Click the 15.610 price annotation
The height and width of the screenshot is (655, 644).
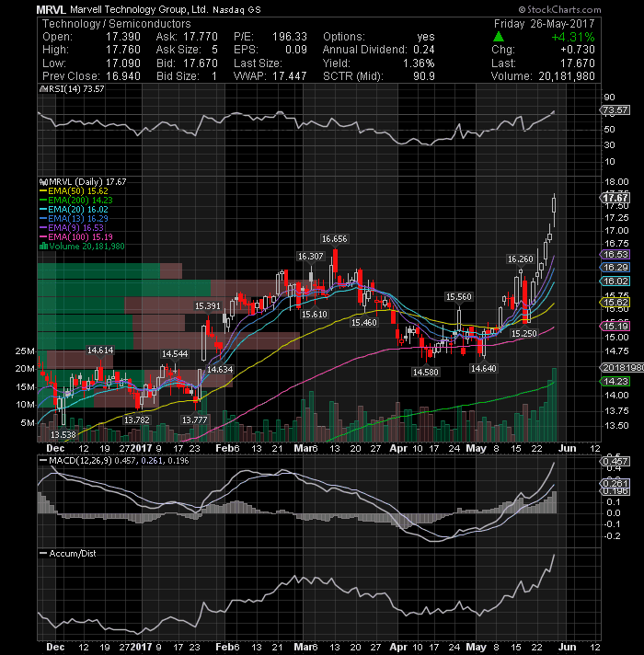(314, 314)
